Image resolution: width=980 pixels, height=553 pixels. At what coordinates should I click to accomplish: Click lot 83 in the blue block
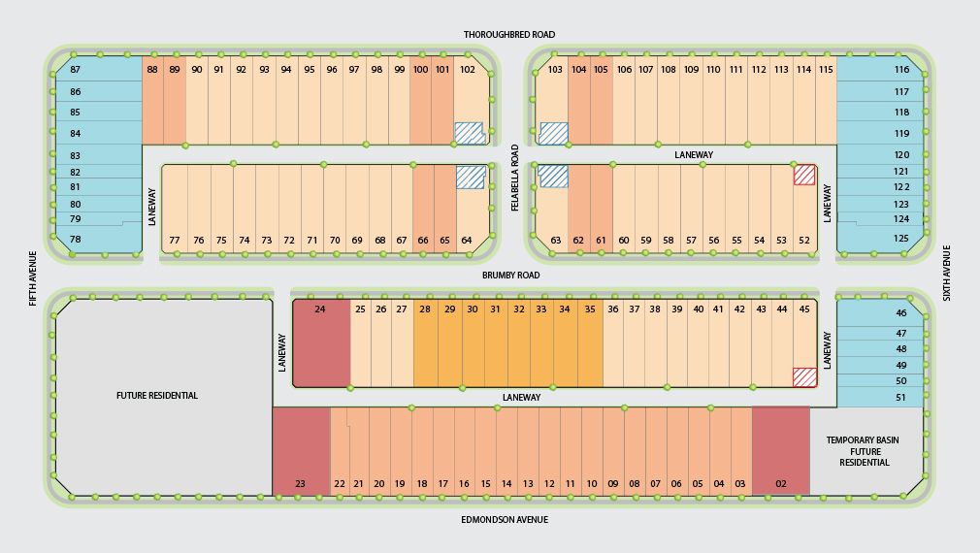[x=99, y=155]
